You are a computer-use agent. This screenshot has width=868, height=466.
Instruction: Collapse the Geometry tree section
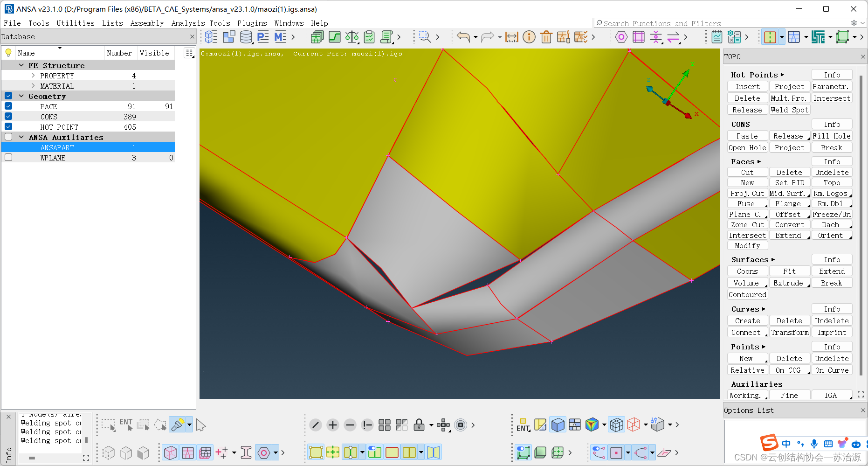[x=21, y=96]
